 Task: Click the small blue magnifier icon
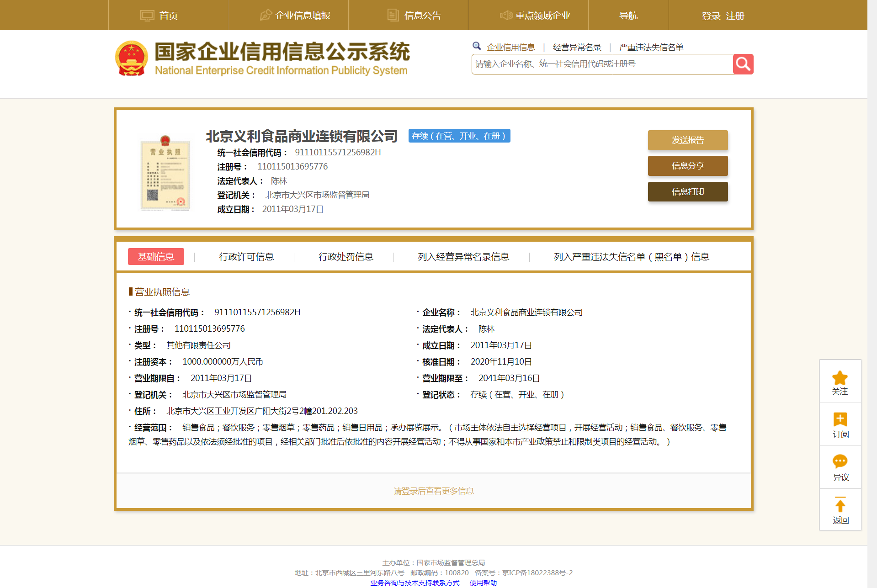(477, 46)
